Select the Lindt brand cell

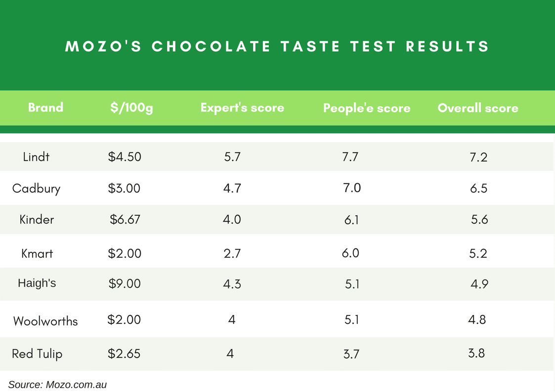(36, 157)
